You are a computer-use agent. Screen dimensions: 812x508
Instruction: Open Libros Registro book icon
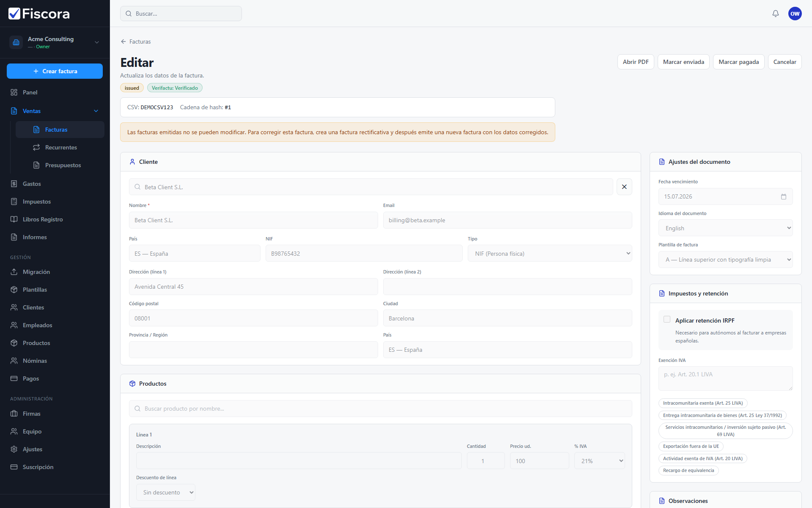(x=14, y=219)
